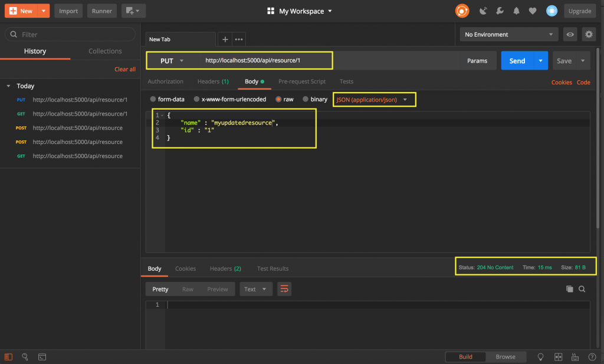Open the PUT method dropdown
Screen dimensions: 604x364
[x=172, y=61]
